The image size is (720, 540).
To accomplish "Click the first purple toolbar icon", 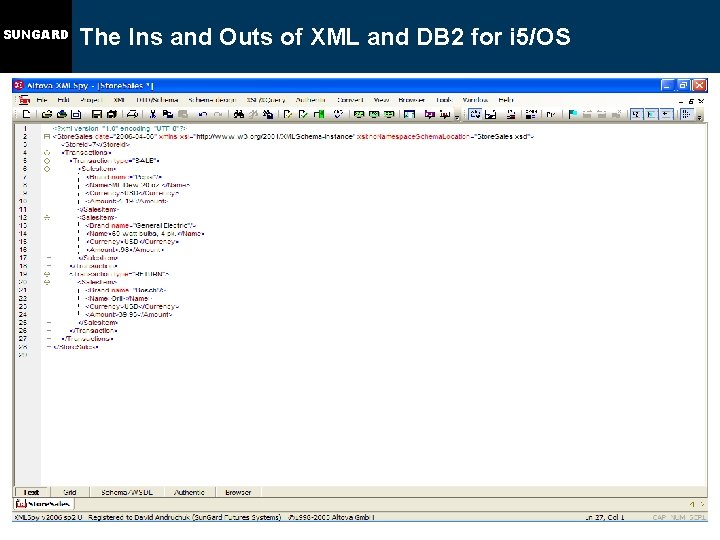I will (x=429, y=114).
